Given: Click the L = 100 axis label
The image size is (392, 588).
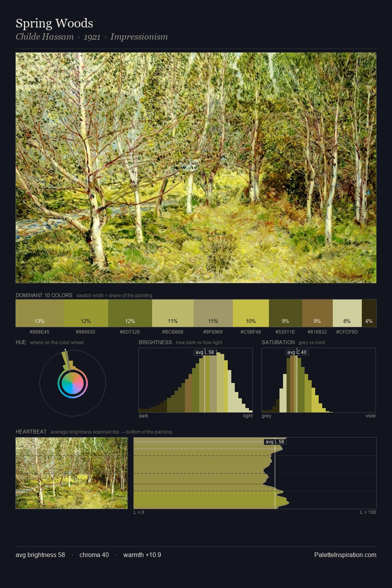Looking at the screenshot, I should point(368,512).
